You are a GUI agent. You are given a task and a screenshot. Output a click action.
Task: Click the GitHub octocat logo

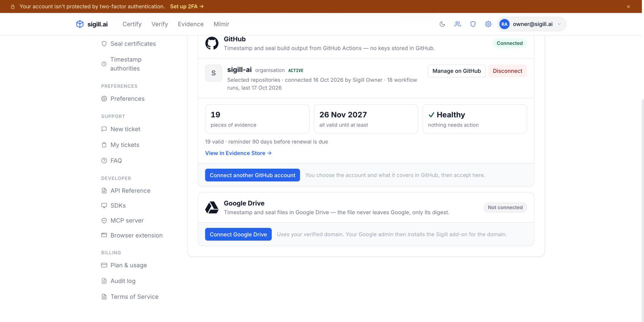212,43
